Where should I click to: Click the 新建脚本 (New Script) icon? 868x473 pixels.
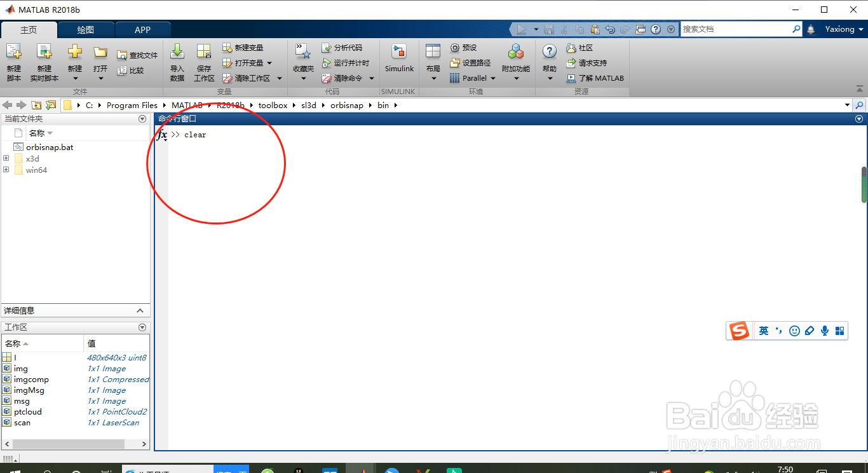click(13, 52)
